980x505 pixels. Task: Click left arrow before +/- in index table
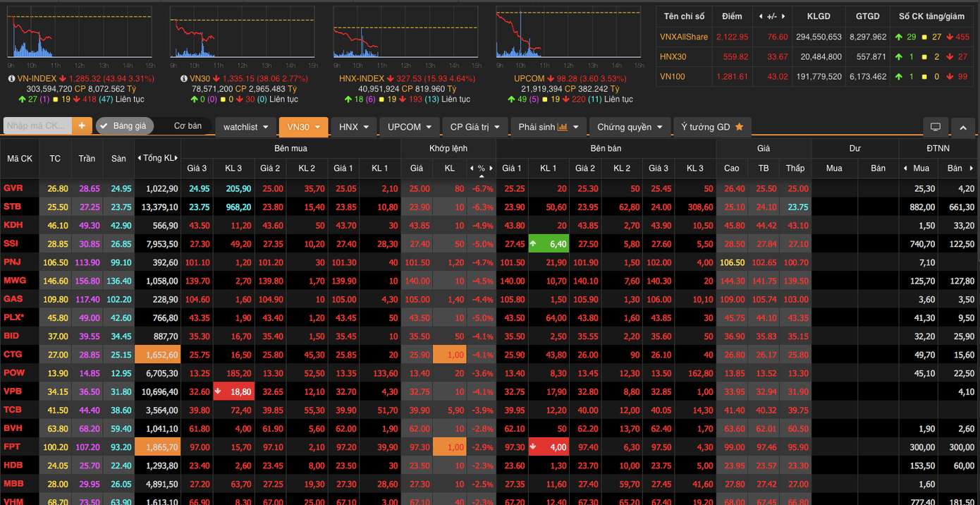(x=761, y=16)
